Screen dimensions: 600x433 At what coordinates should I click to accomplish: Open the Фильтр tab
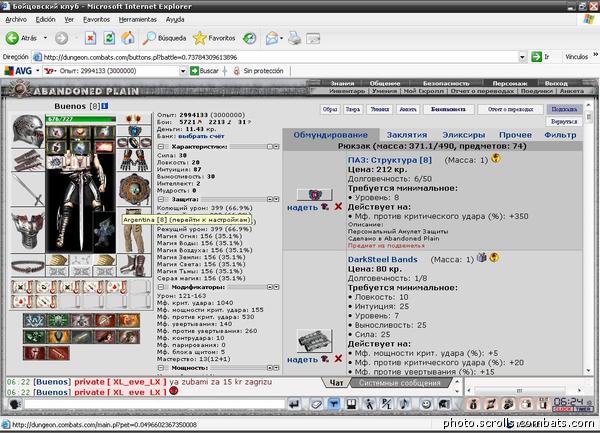560,135
